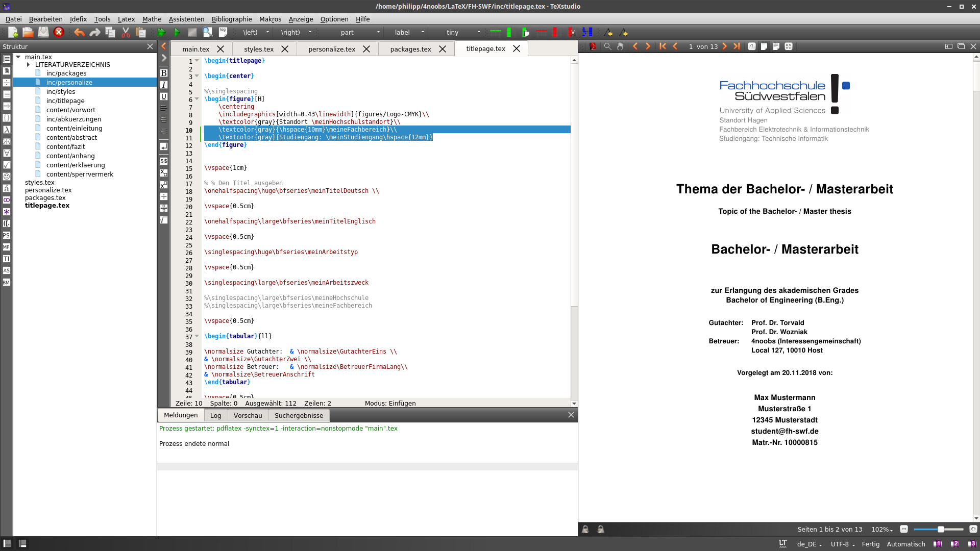Click the PDF zoom slider handle
Viewport: 980px width, 551px height.
(941, 529)
